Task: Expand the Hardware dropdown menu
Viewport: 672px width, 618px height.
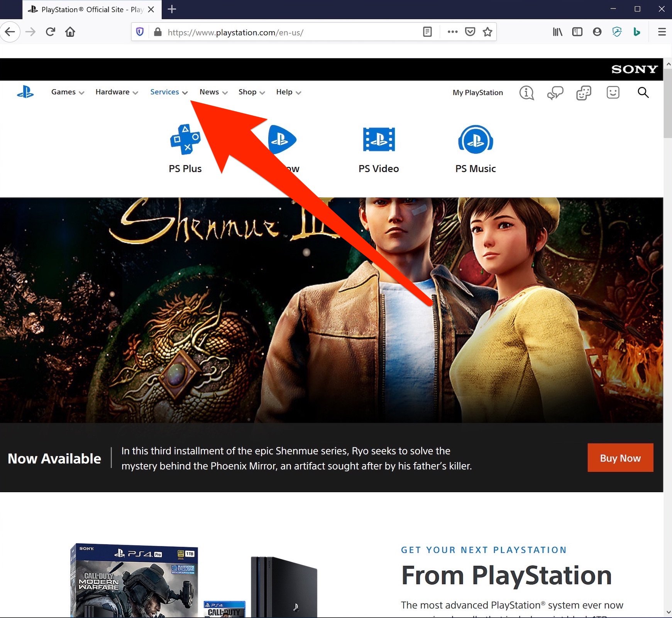Action: [x=117, y=92]
